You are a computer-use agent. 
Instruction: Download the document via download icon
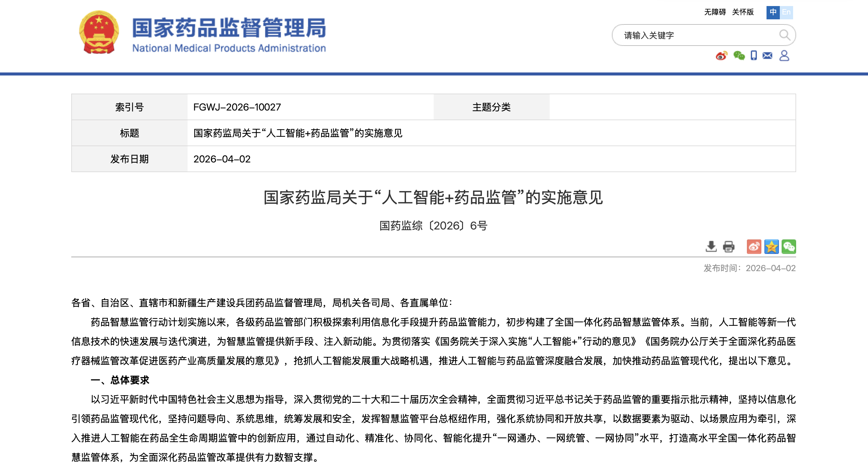pyautogui.click(x=711, y=247)
